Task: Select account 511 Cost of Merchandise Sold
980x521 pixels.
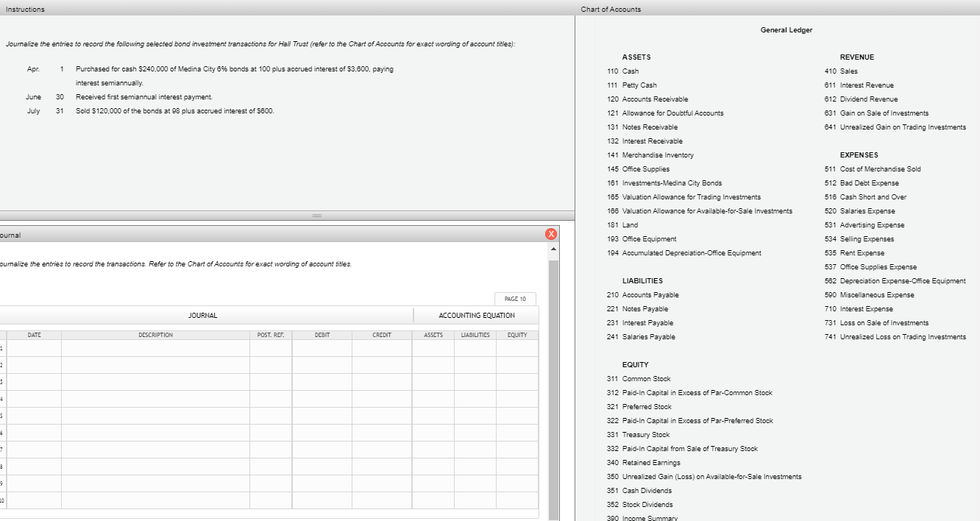Action: pyautogui.click(x=873, y=169)
